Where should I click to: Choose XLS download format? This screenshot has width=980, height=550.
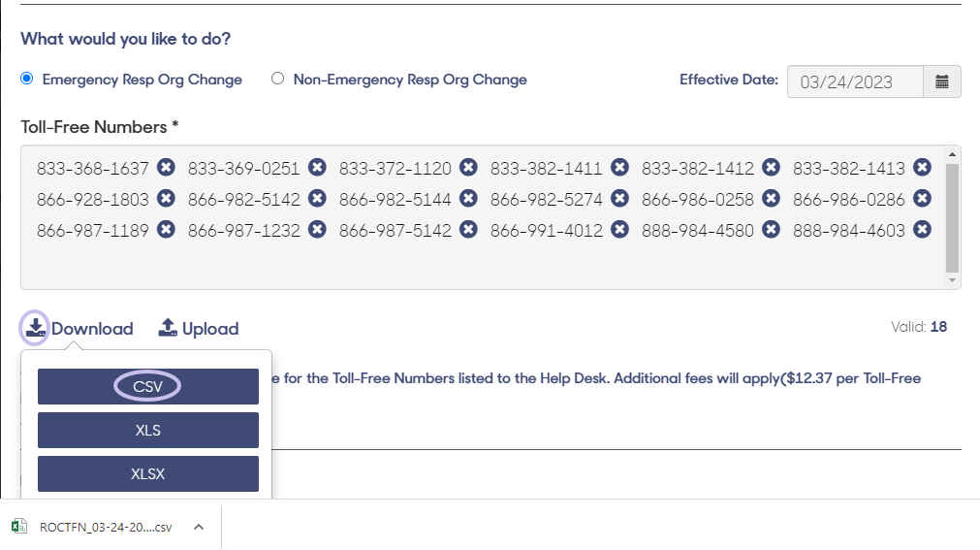[148, 431]
